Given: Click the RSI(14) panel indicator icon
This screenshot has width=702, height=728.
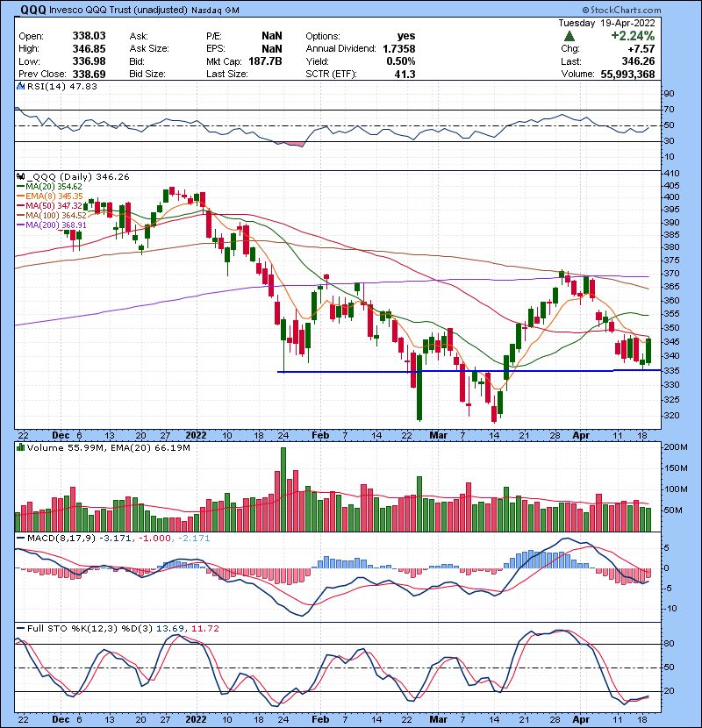Looking at the screenshot, I should (x=21, y=86).
